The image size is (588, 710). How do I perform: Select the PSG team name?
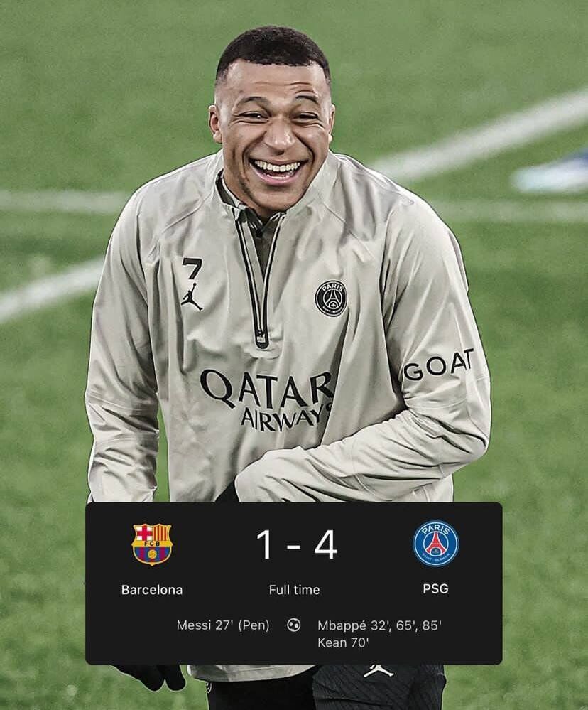(x=435, y=588)
